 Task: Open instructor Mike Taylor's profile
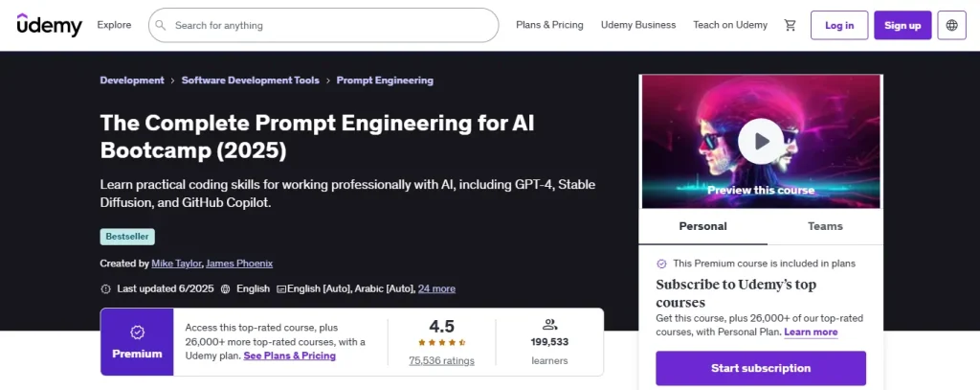pos(176,264)
